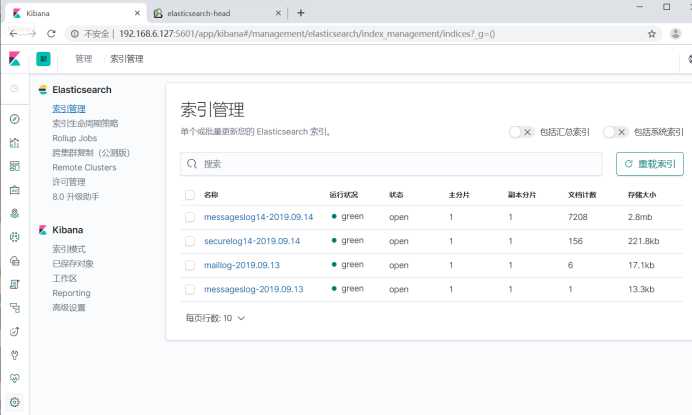692x415 pixels.
Task: Open the Machine Learning sidebar icon
Action: [15, 237]
